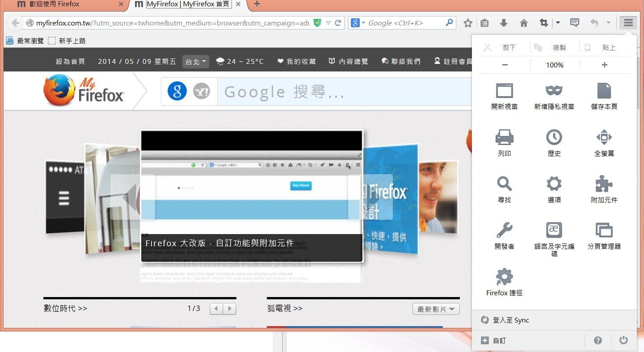Click 貼上 (Paste) in menu
The height and width of the screenshot is (352, 644).
[x=601, y=47]
